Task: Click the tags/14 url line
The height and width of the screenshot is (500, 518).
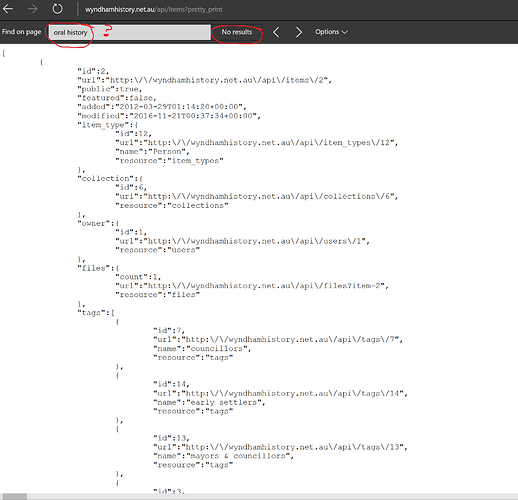Action: pos(280,393)
